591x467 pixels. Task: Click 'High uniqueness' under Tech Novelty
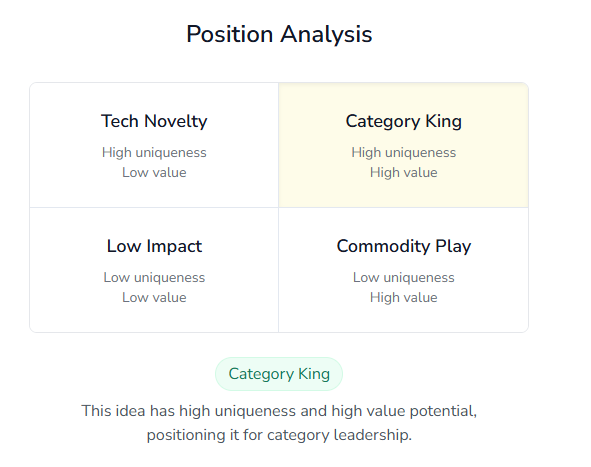click(154, 153)
